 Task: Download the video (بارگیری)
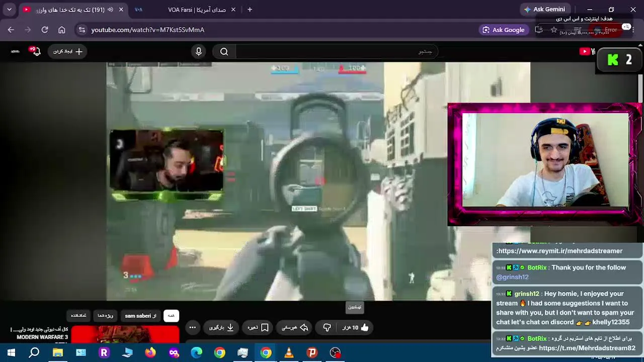tap(221, 328)
